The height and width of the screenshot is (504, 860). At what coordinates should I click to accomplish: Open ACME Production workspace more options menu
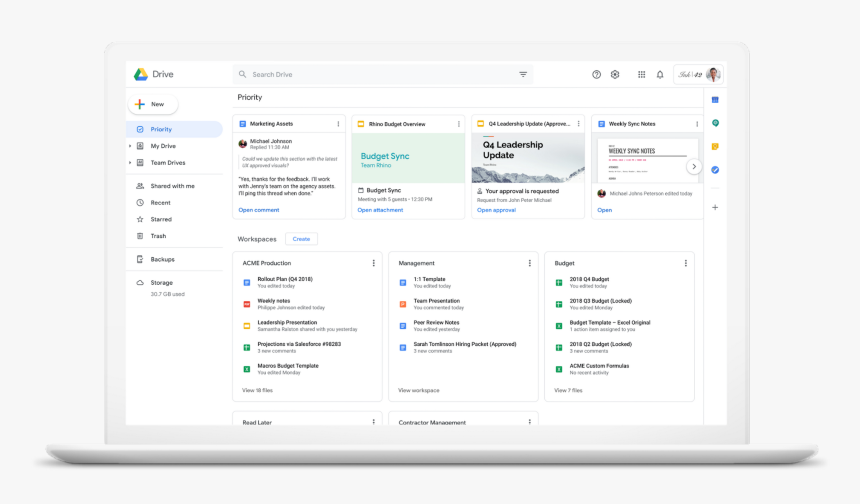point(374,263)
